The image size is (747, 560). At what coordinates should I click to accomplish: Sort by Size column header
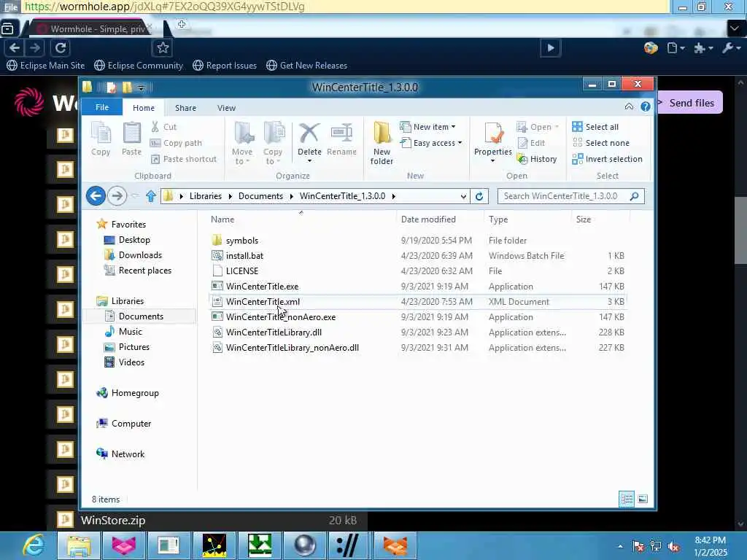point(584,219)
